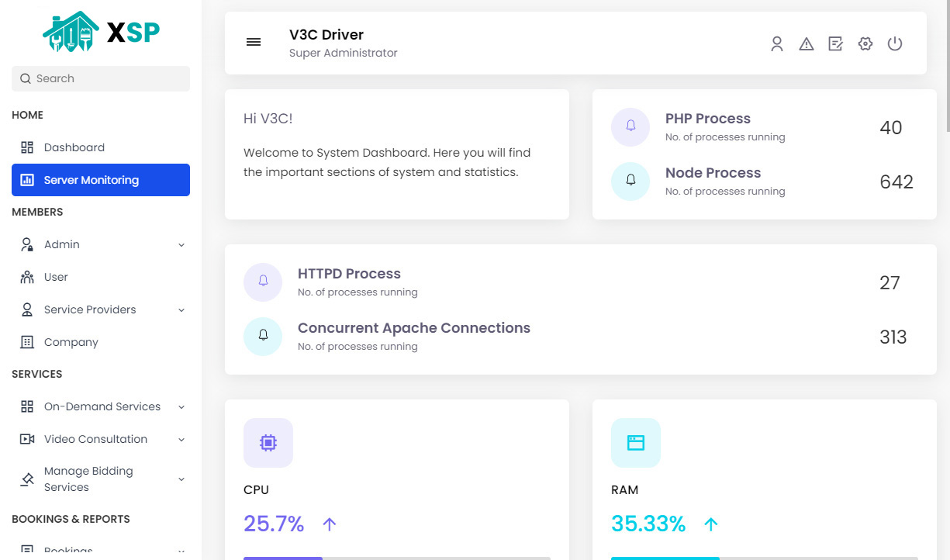Image resolution: width=950 pixels, height=560 pixels.
Task: Open the Company page from Members
Action: point(71,341)
